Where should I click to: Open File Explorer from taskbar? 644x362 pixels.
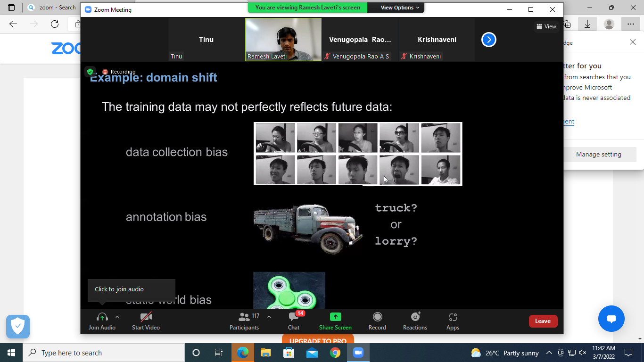[x=266, y=353]
